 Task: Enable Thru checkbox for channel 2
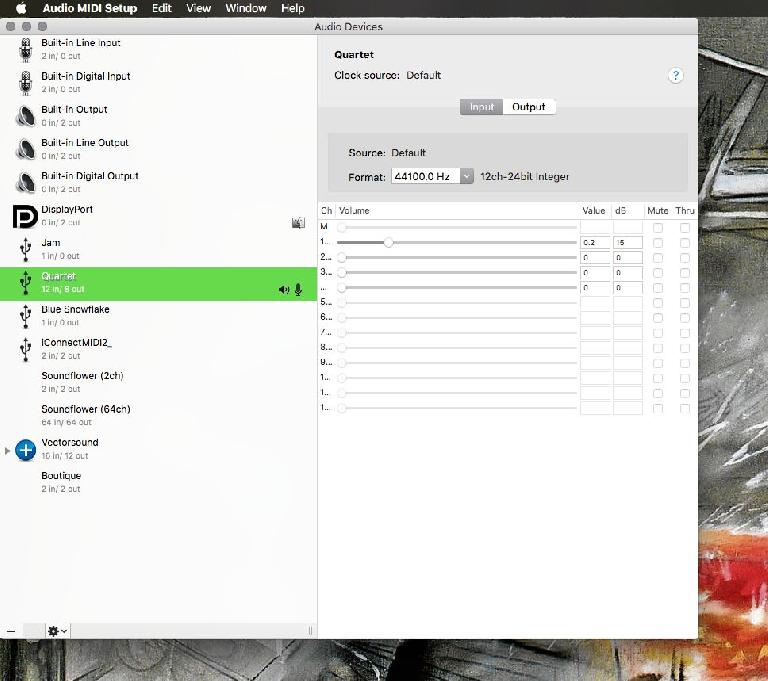pos(685,258)
